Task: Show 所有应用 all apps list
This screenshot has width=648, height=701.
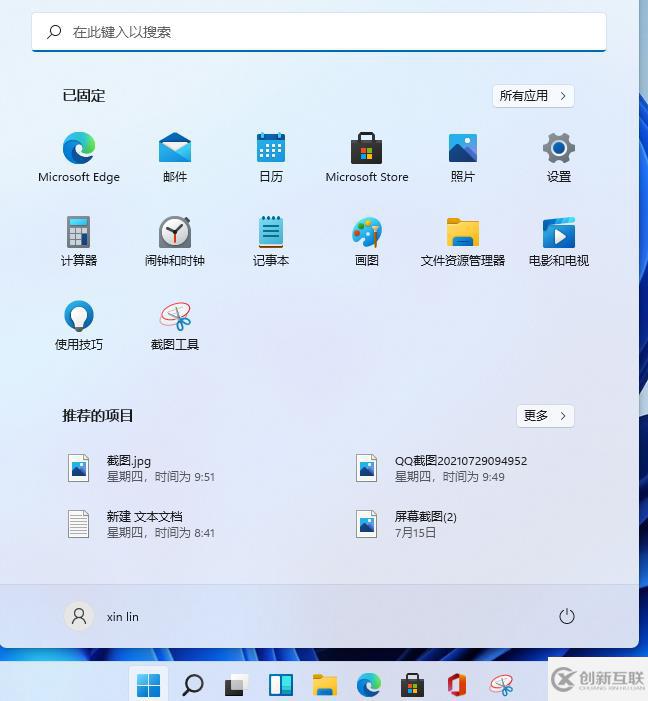Action: tap(533, 96)
